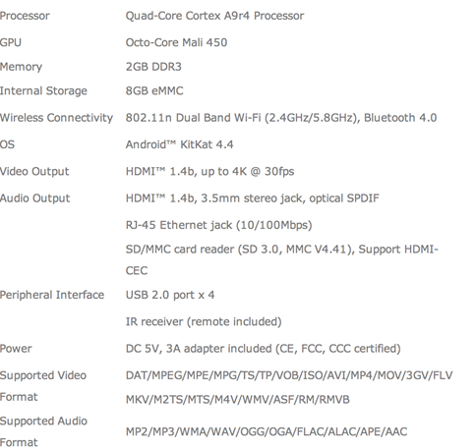Image resolution: width=476 pixels, height=448 pixels.
Task: Click the 2GB DDR3 value
Action: (x=153, y=67)
